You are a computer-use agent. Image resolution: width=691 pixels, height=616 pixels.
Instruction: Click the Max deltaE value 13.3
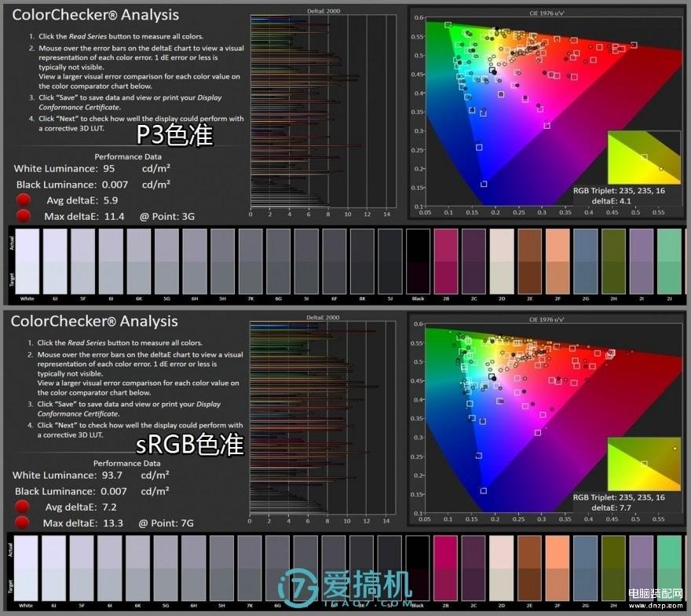113,523
